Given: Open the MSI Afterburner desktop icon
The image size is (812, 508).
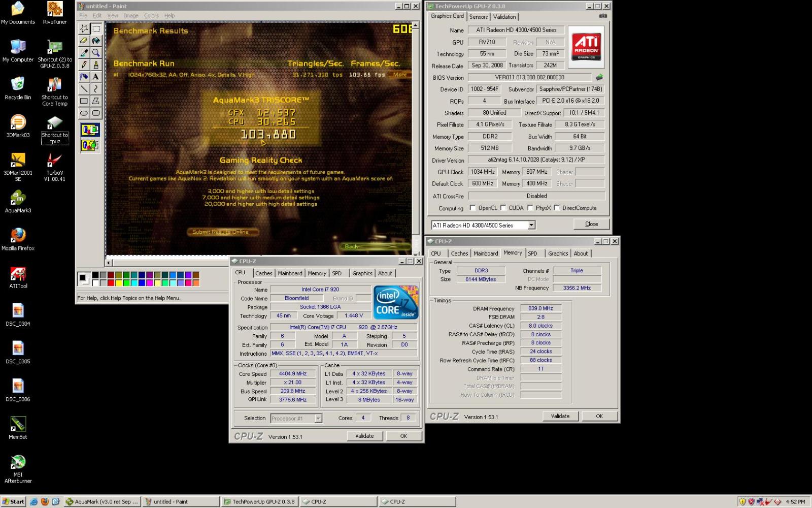Looking at the screenshot, I should pyautogui.click(x=18, y=469).
